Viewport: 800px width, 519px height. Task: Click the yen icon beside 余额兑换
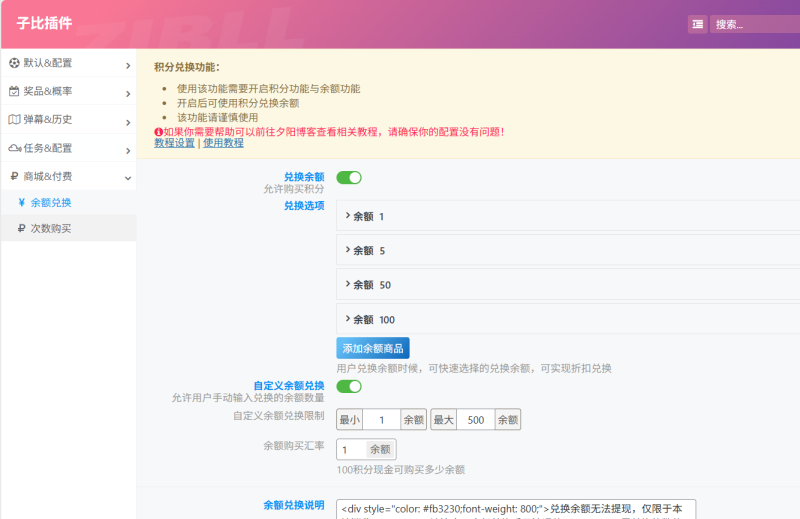[21, 203]
